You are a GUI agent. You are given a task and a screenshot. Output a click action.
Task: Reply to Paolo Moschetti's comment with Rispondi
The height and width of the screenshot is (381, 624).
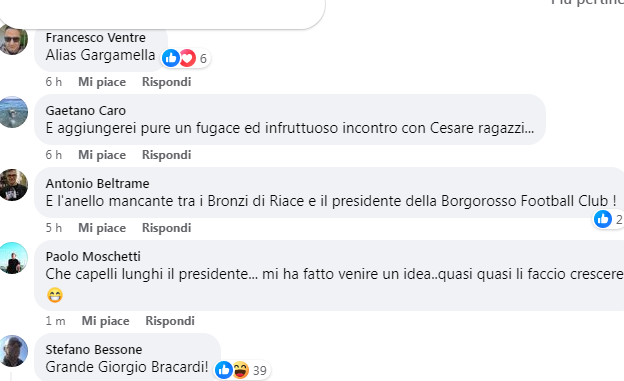(x=170, y=320)
